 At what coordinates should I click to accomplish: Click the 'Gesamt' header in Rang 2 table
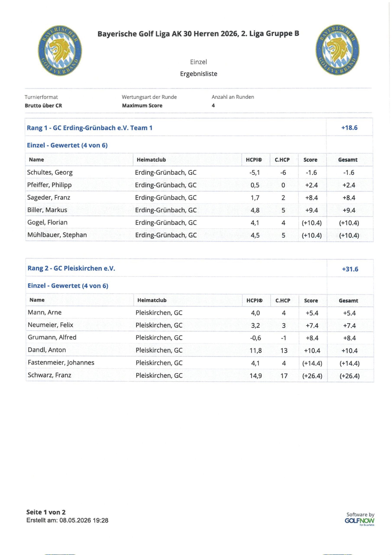[x=348, y=301]
